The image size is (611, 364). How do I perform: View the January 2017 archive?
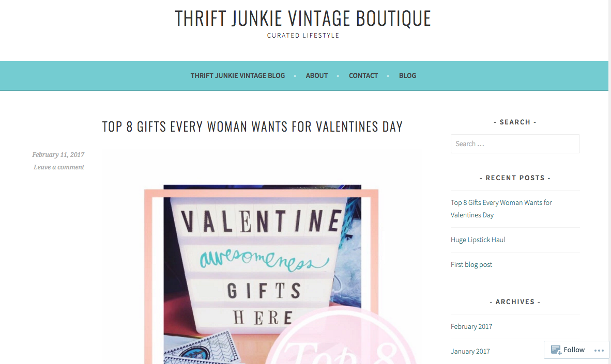(x=470, y=351)
